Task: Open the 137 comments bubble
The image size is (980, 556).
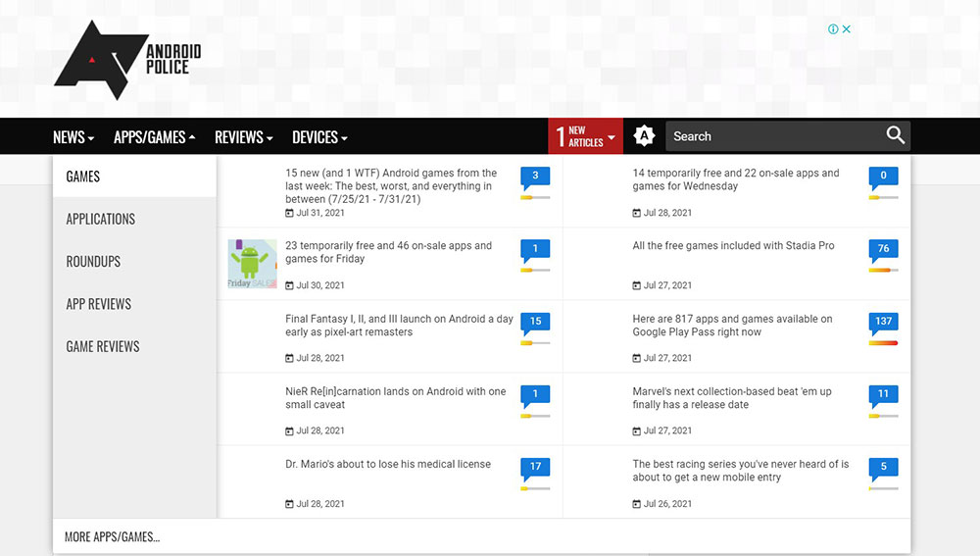Action: 883,322
